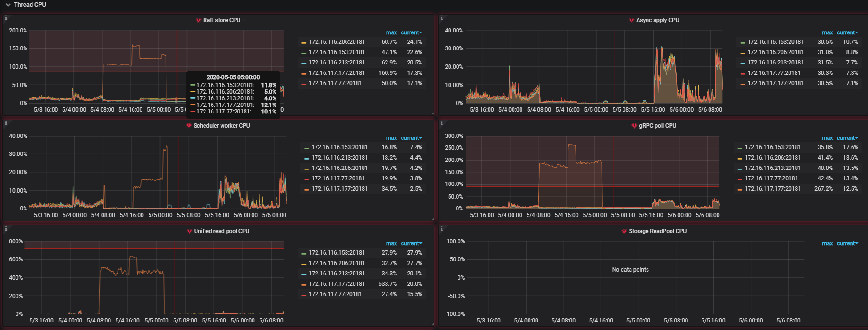Viewport: 868px width, 330px height.
Task: Sort gRPC poll CPU legend by current
Action: (847, 138)
